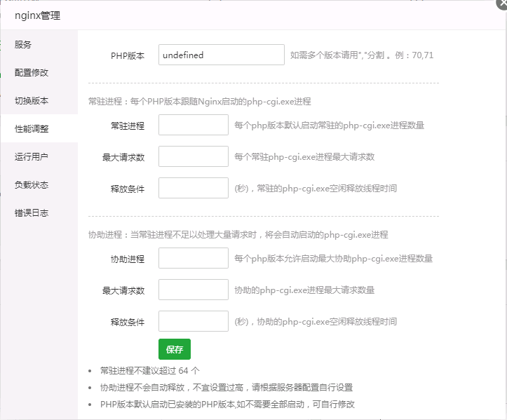Image resolution: width=507 pixels, height=420 pixels.
Task: Focus the 常驻进程 count input box
Action: click(x=194, y=125)
